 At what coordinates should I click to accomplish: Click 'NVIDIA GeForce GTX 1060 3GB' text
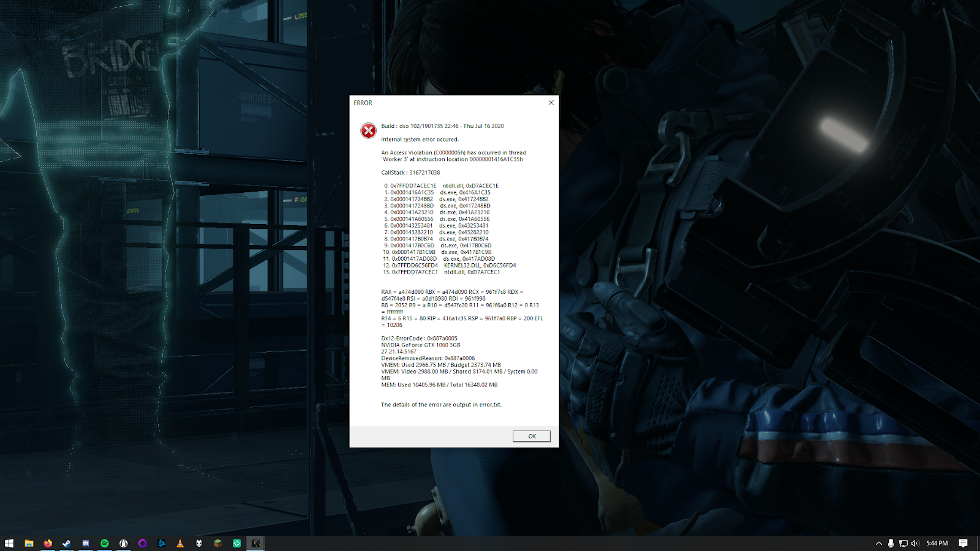pos(421,345)
